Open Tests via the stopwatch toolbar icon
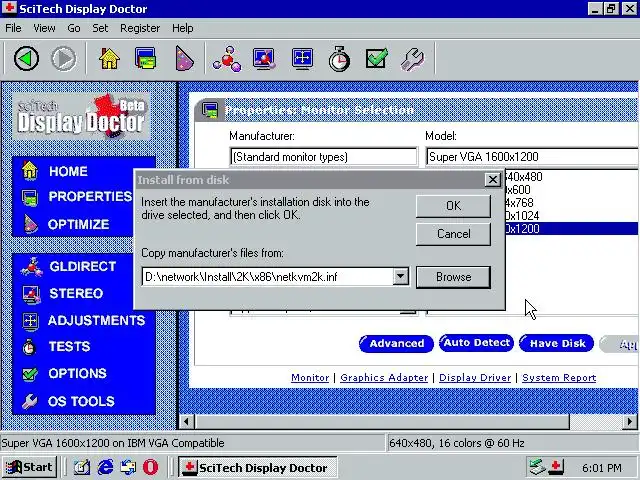Viewport: 640px width, 480px height. point(339,59)
